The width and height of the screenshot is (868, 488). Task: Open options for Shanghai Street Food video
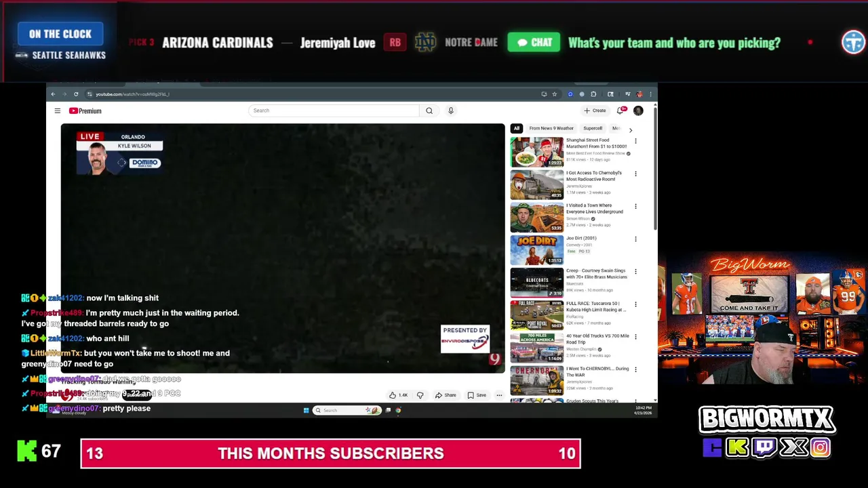(x=635, y=141)
